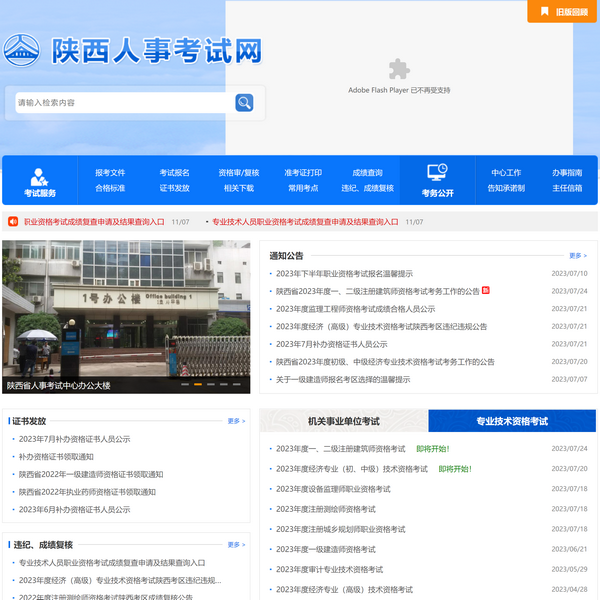The height and width of the screenshot is (600, 600).
Task: Click the 考试服务 person icon
Action: tap(40, 176)
